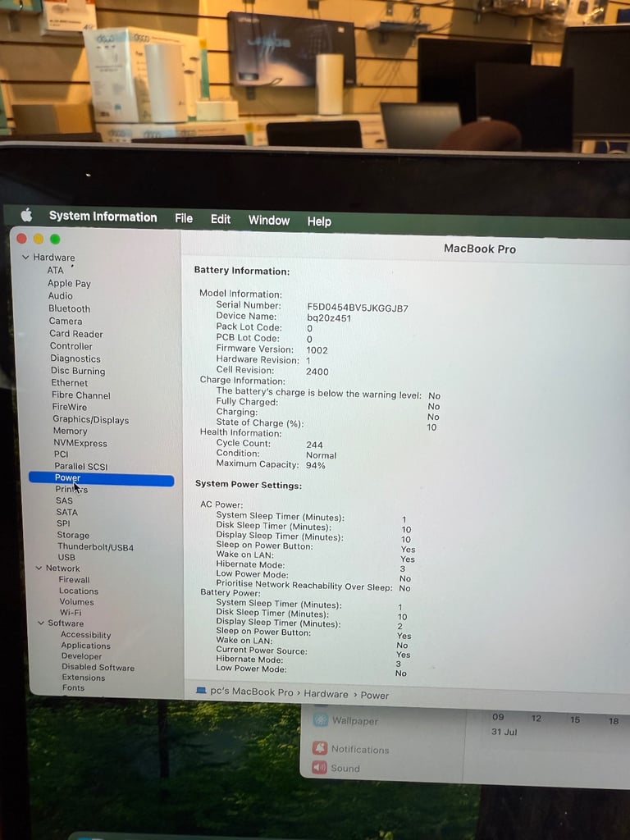Screen dimensions: 630x840
Task: Select NVMExpress in the sidebar
Action: click(x=80, y=444)
